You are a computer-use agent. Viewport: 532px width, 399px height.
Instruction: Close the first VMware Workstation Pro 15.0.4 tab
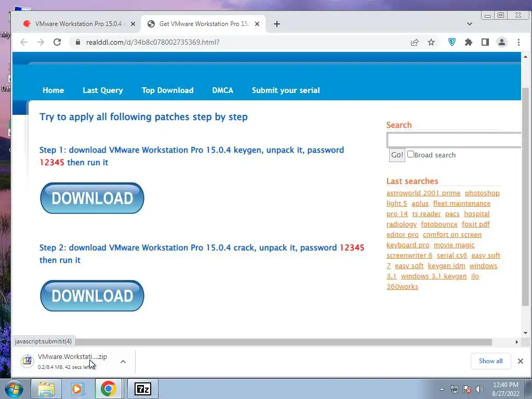[x=133, y=24]
